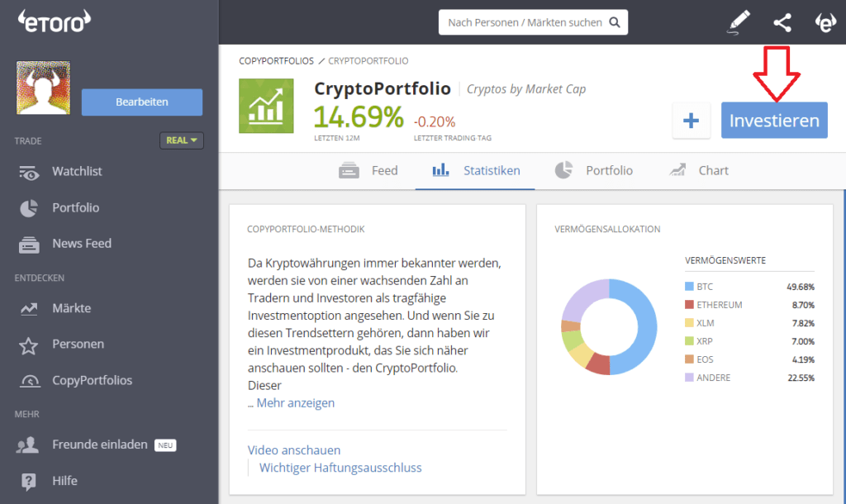Click the CRYPTOPORTFOLIO breadcrumb text
This screenshot has width=846, height=504.
pos(368,61)
